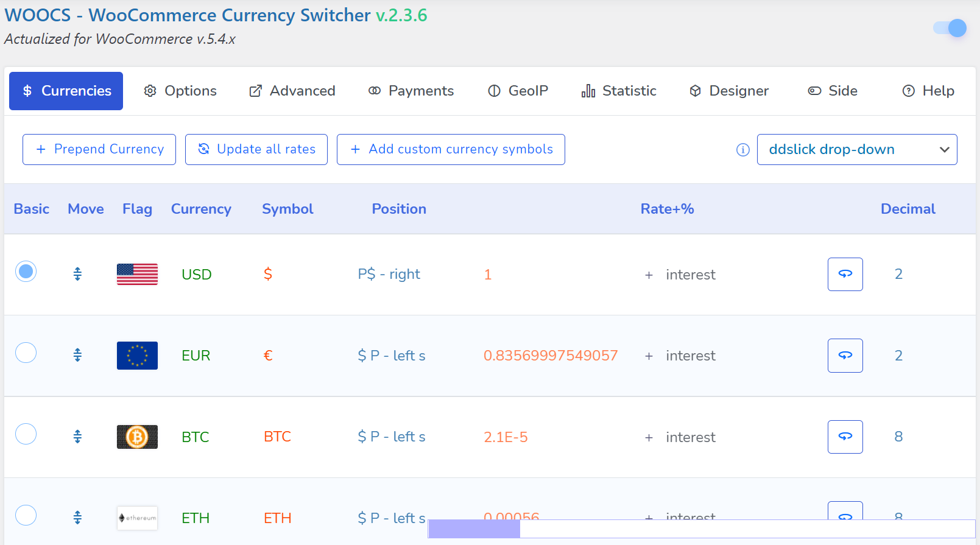The width and height of the screenshot is (980, 545).
Task: Expand the ddslick drop-down selector
Action: tap(857, 149)
